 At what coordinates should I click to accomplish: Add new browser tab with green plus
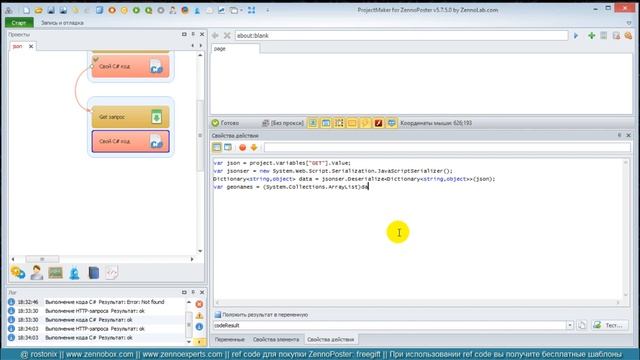pos(591,36)
